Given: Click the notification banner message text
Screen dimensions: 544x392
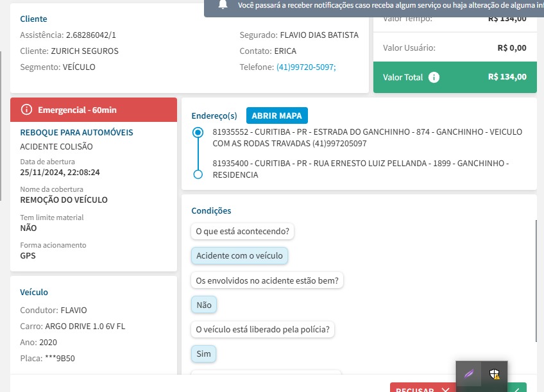Looking at the screenshot, I should tap(391, 5).
